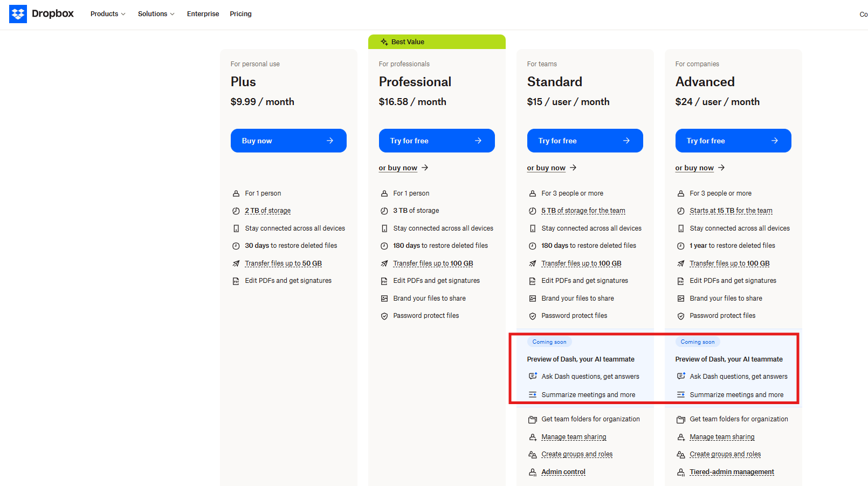This screenshot has height=486, width=868.
Task: Click the team folders icon in the Standard plan
Action: pyautogui.click(x=533, y=419)
